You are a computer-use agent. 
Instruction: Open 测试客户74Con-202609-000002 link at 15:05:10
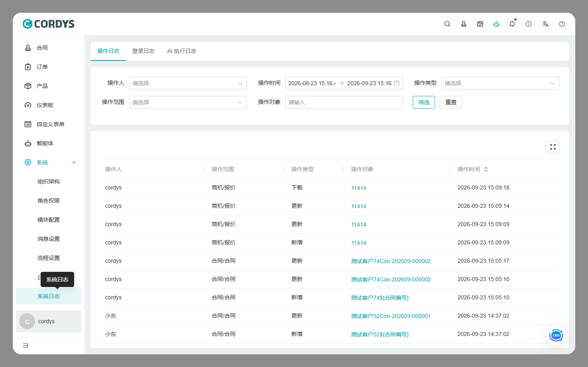pos(391,279)
